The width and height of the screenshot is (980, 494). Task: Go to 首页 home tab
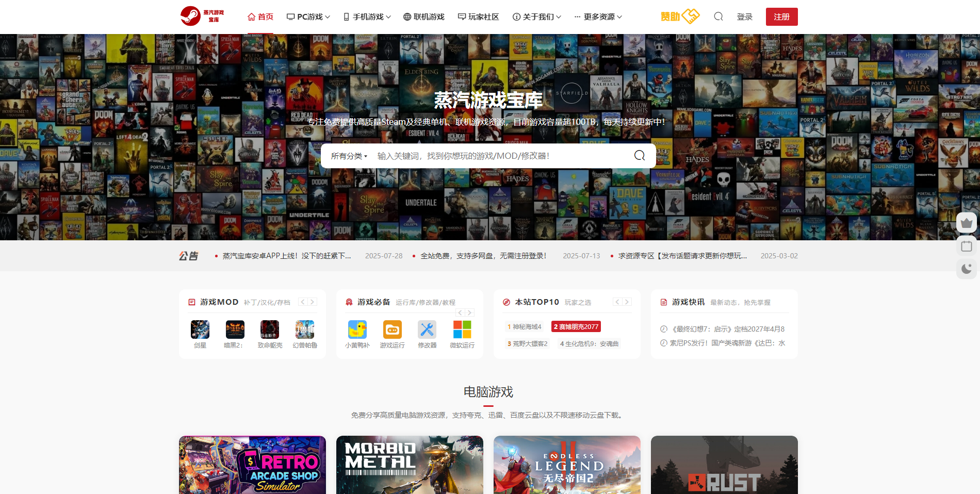click(260, 17)
